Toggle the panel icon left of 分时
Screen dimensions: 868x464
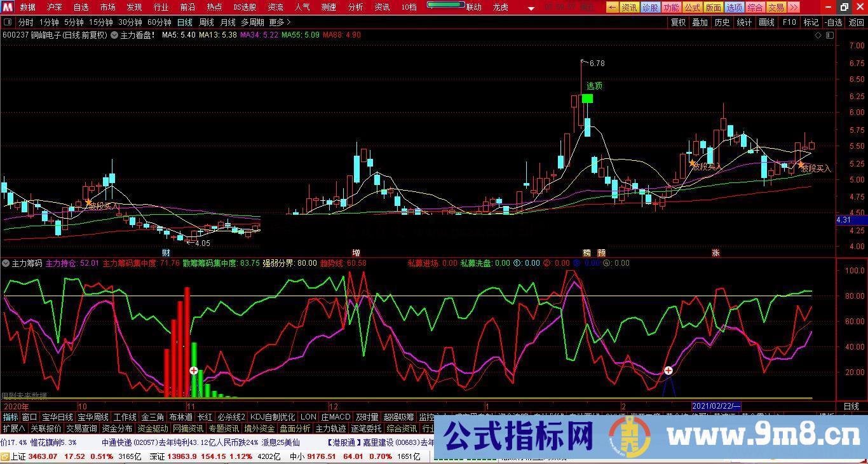click(9, 22)
